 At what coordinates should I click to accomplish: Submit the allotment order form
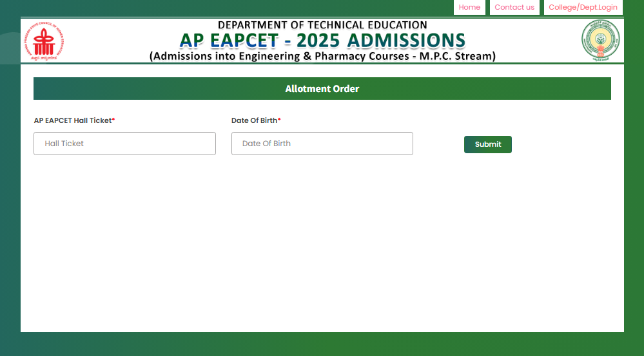(x=488, y=144)
